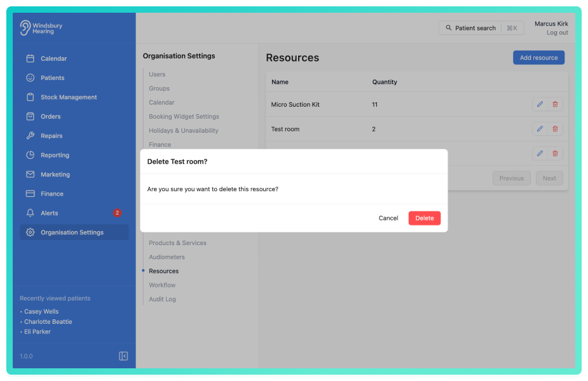Click the red alerts count badge

[x=117, y=213]
